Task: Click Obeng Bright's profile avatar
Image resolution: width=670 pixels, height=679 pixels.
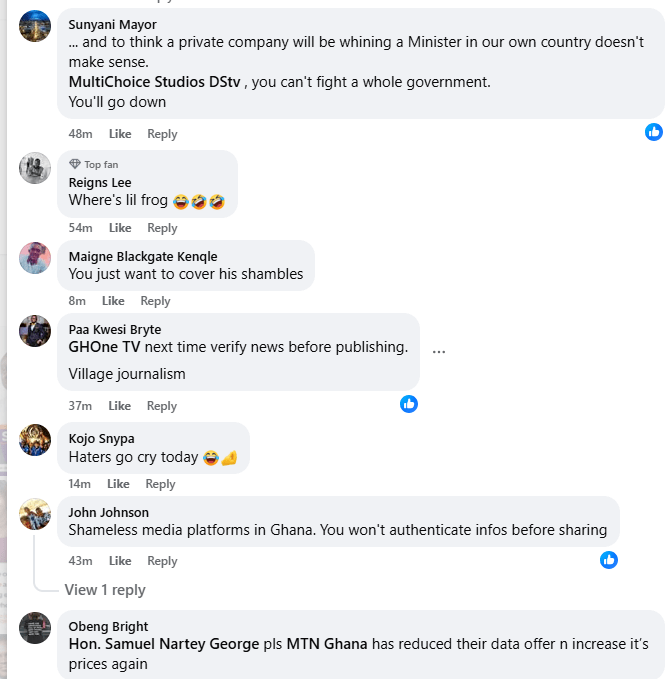Action: [x=35, y=628]
